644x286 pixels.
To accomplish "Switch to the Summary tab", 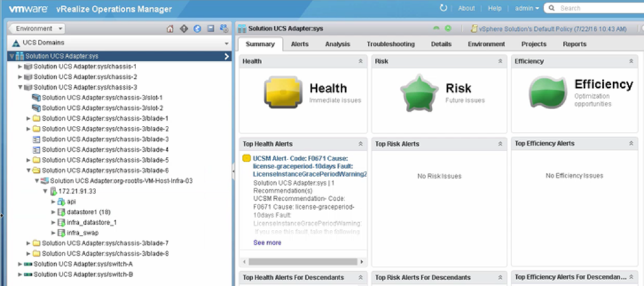I will (260, 44).
